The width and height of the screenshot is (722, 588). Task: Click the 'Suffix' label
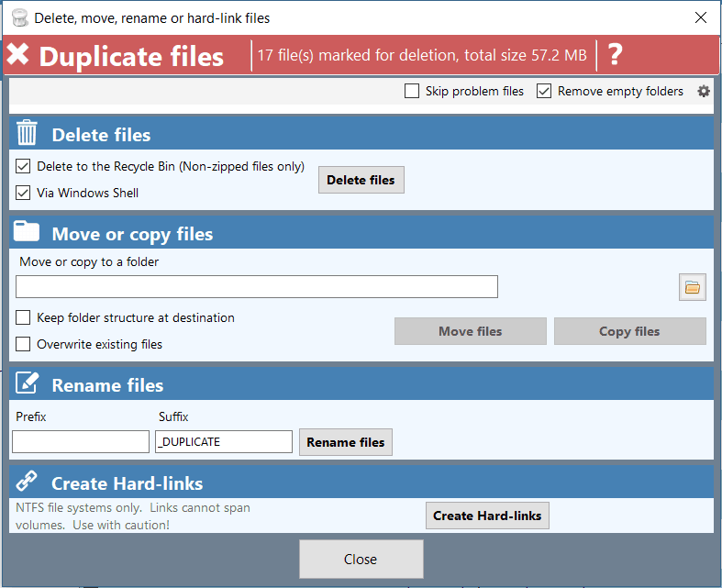coord(173,416)
